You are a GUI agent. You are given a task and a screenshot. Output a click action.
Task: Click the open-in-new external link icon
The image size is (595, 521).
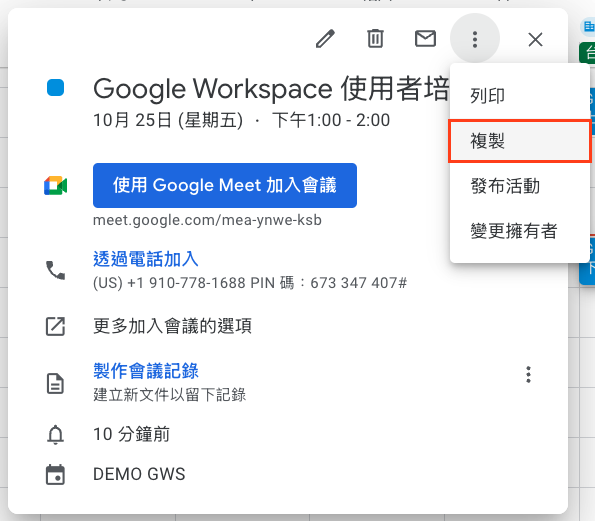[x=55, y=326]
